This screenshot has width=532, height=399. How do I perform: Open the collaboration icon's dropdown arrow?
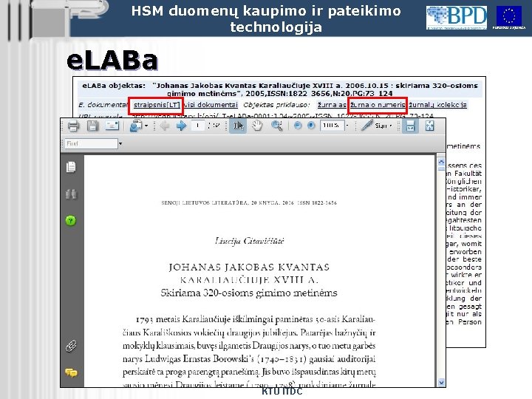[x=146, y=126]
